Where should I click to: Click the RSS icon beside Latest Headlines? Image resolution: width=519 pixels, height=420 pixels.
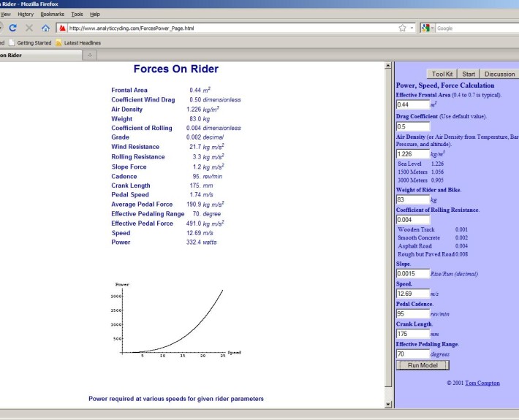[x=58, y=42]
